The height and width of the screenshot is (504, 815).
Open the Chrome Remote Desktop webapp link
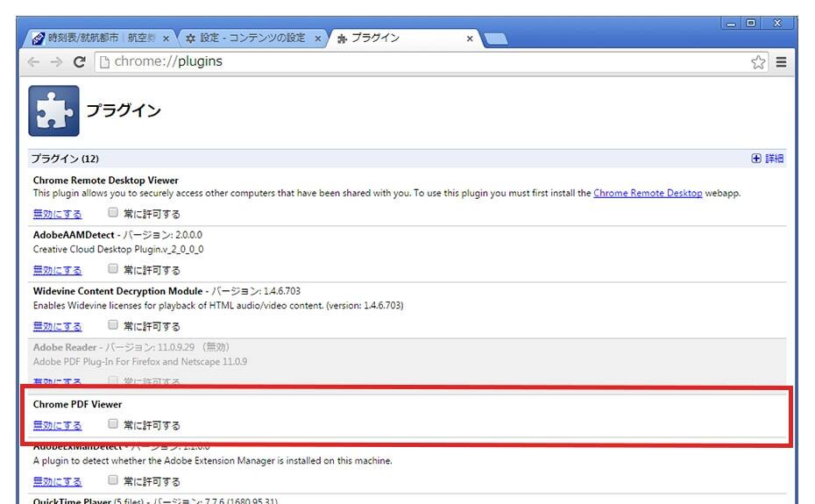pos(648,193)
